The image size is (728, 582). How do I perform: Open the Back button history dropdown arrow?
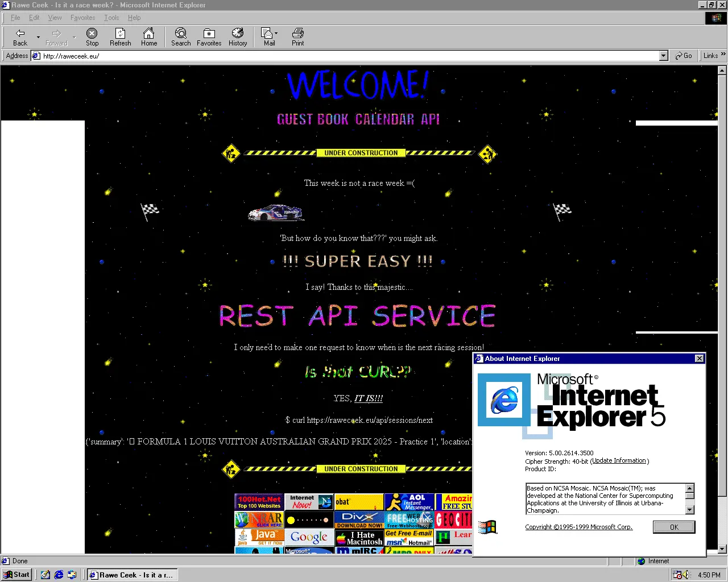coord(38,38)
